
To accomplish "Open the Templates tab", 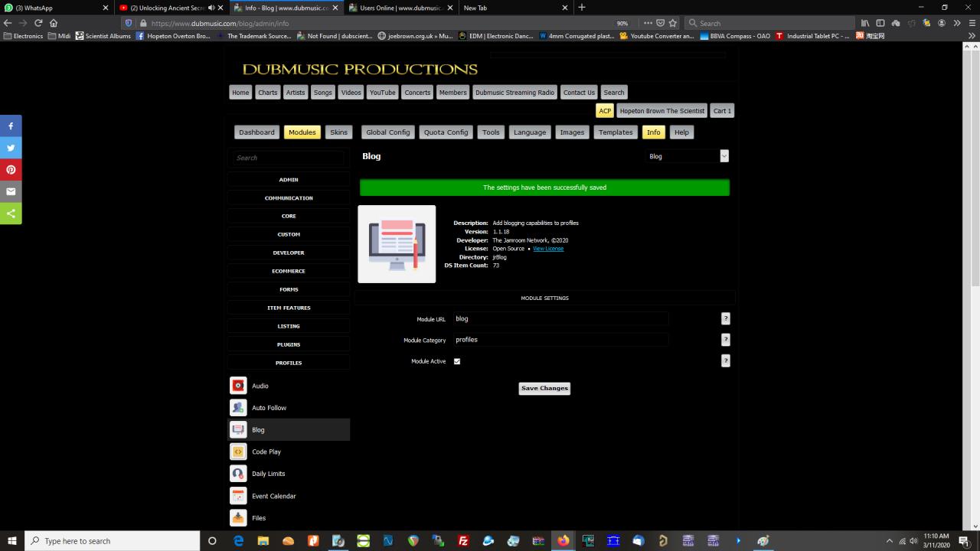I will [615, 132].
